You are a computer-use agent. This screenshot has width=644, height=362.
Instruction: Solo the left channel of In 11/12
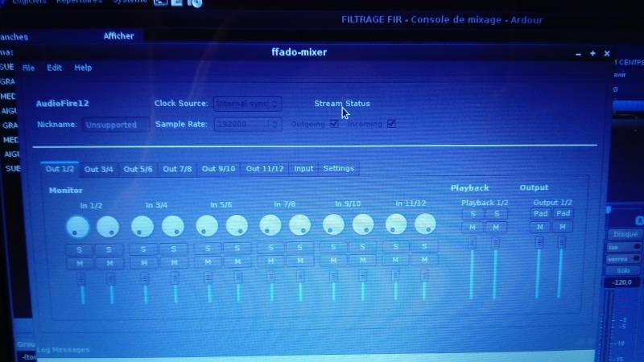click(395, 246)
